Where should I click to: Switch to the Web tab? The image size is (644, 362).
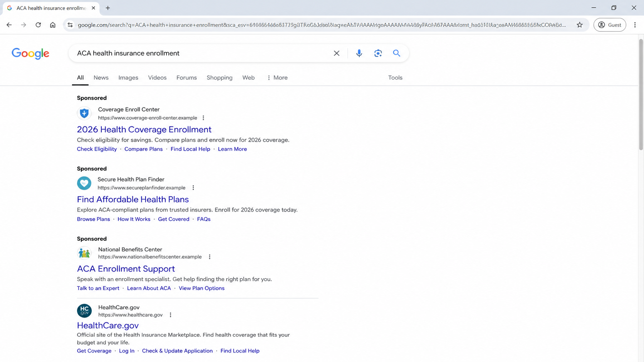(x=248, y=78)
